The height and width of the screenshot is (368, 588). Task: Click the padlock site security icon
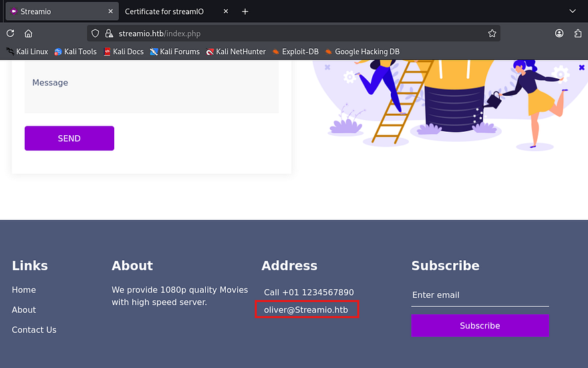tap(109, 33)
